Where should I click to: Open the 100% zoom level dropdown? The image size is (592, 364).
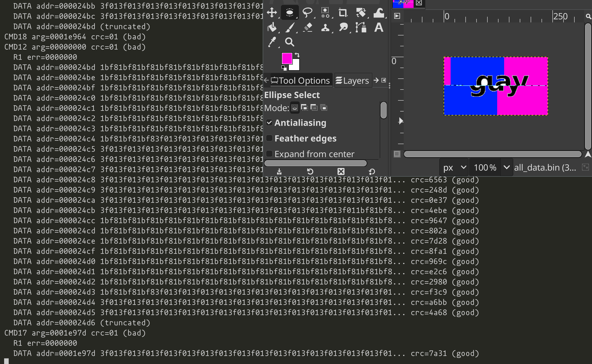[507, 167]
